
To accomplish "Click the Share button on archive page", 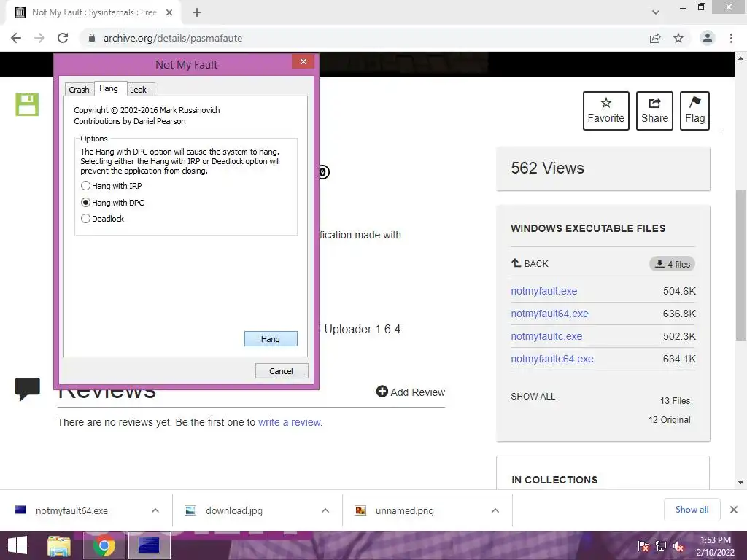I will tap(654, 111).
